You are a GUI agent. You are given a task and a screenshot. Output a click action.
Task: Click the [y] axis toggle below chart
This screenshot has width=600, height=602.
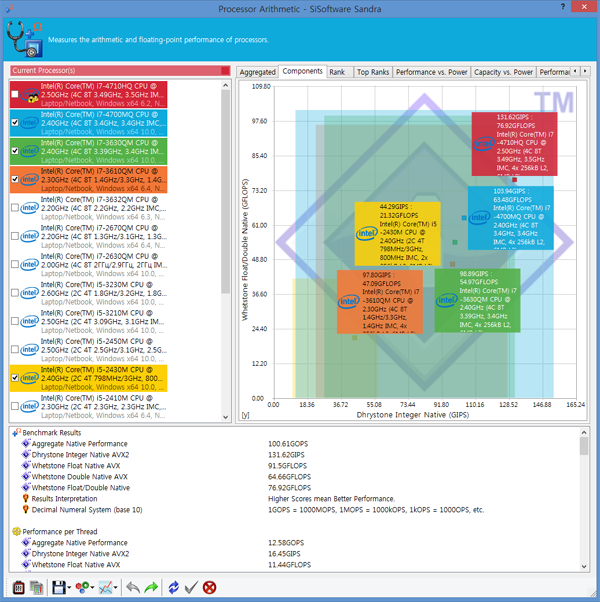pyautogui.click(x=245, y=415)
